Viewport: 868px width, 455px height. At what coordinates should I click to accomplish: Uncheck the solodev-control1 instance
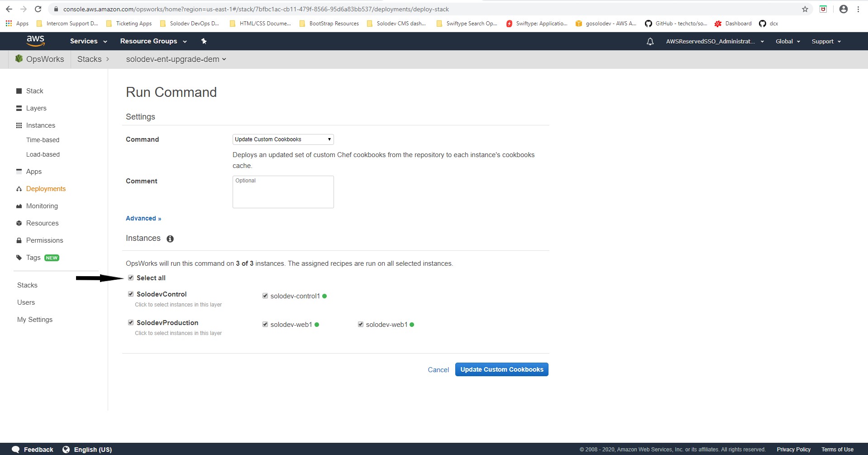[265, 296]
